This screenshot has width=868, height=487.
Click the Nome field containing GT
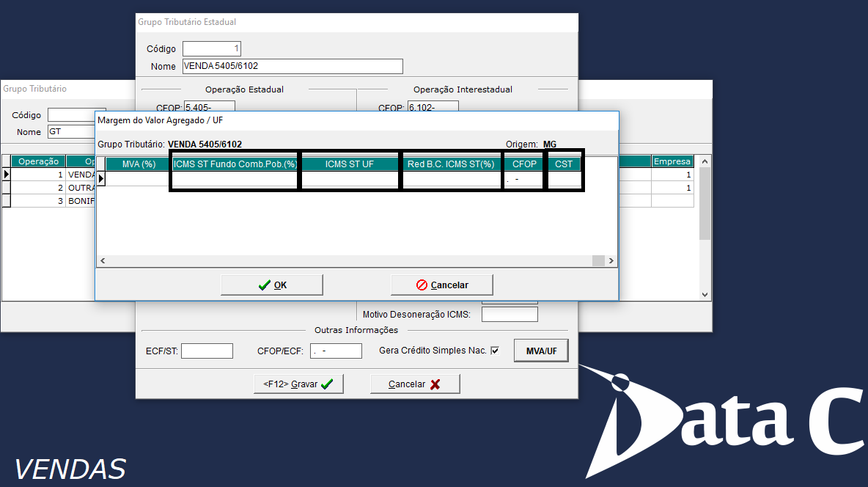tap(72, 131)
